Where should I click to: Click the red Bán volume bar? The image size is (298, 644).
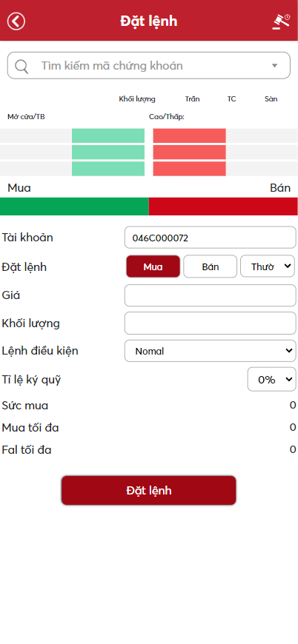(x=223, y=207)
